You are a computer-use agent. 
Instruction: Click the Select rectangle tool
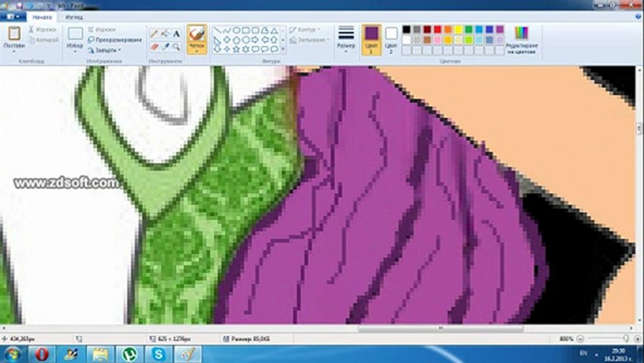[75, 34]
